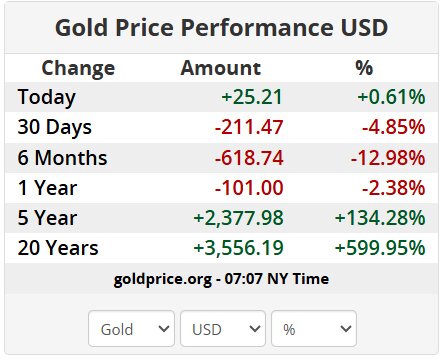
Task: Click the Gold Price Performance USD title
Action: tap(222, 27)
